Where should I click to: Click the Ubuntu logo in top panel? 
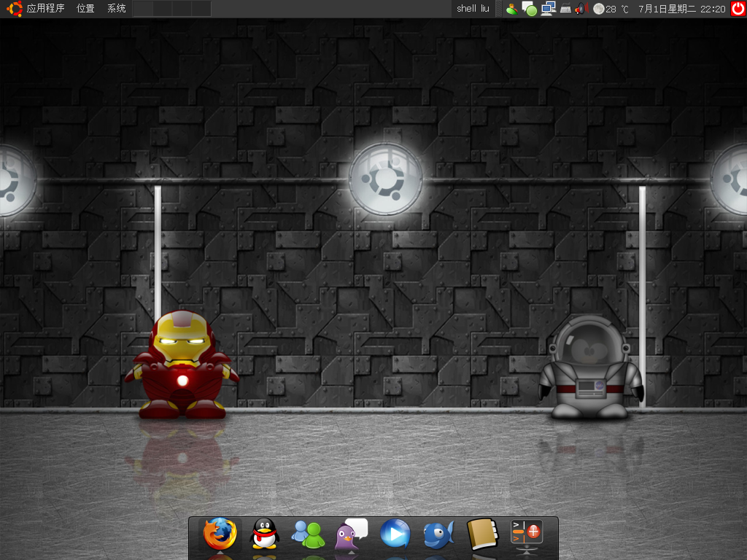(15, 9)
